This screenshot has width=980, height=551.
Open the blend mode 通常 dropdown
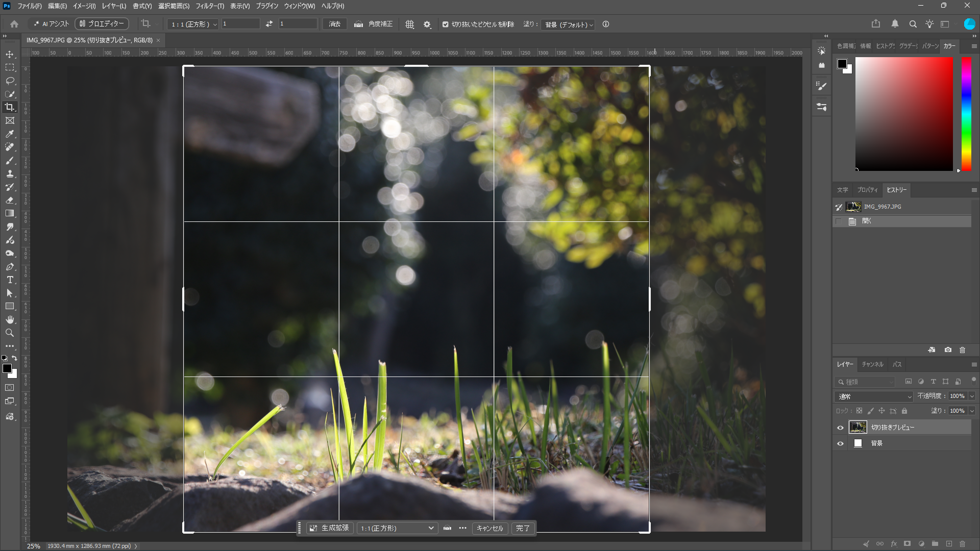click(874, 396)
